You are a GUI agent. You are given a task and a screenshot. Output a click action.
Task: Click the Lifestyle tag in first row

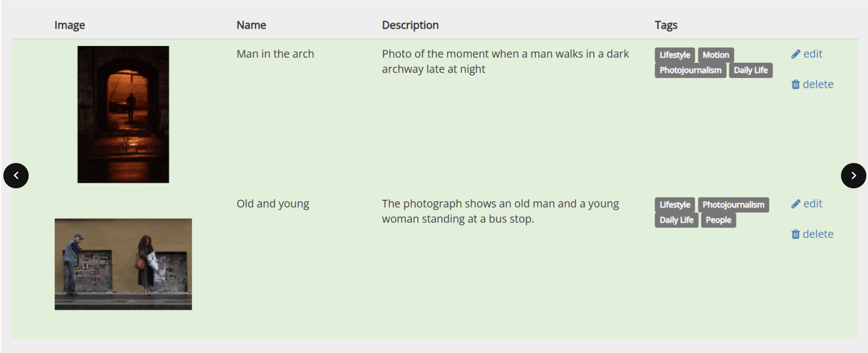pos(675,55)
